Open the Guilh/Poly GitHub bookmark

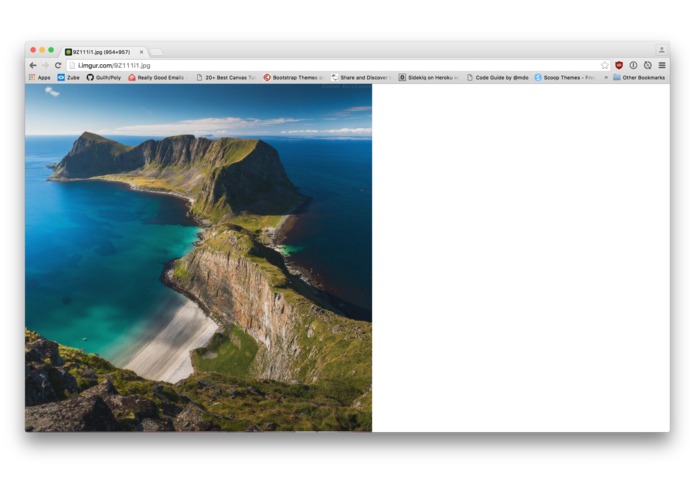(x=105, y=77)
